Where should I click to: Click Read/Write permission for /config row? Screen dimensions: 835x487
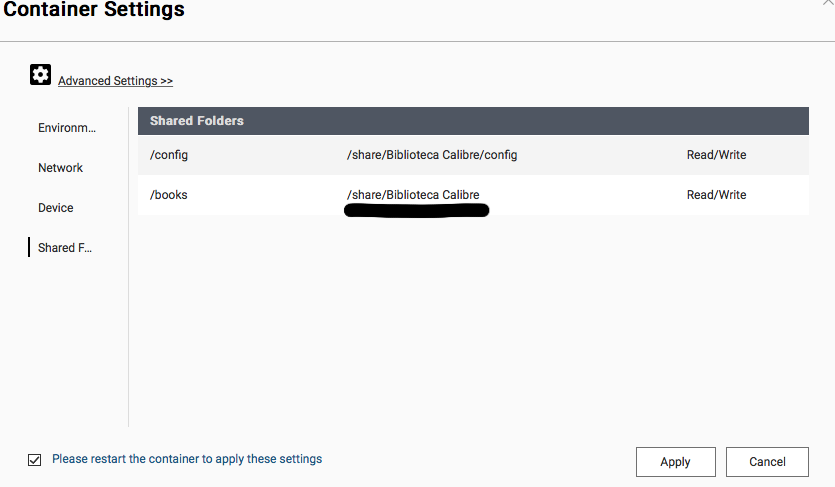tap(716, 155)
